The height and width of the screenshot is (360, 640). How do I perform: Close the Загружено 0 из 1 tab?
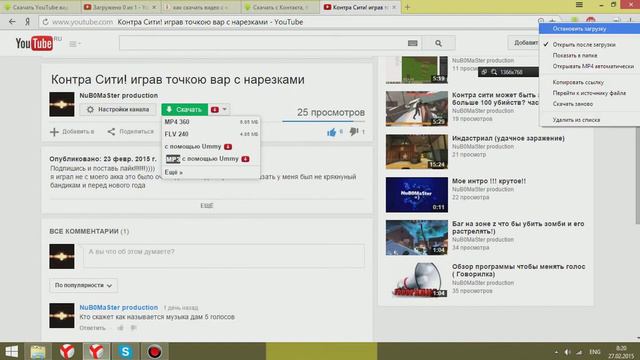[154, 7]
